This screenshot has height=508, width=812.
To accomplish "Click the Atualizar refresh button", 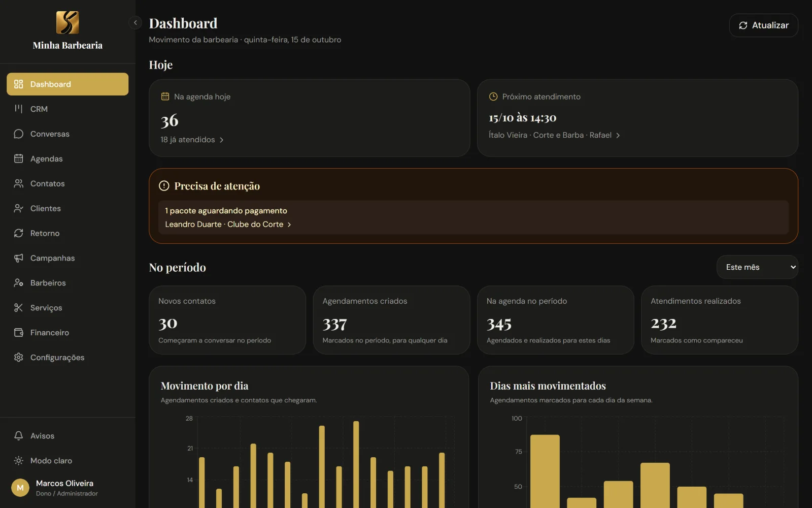I will click(763, 25).
